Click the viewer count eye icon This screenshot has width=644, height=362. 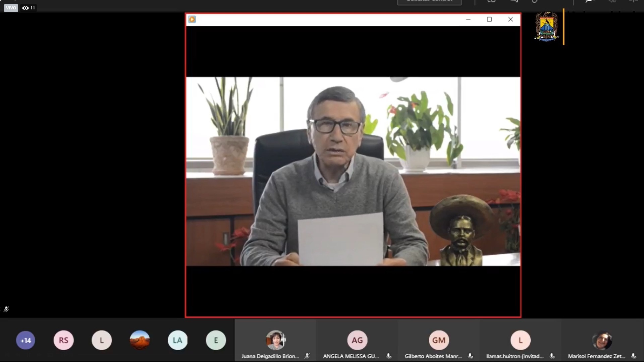25,8
